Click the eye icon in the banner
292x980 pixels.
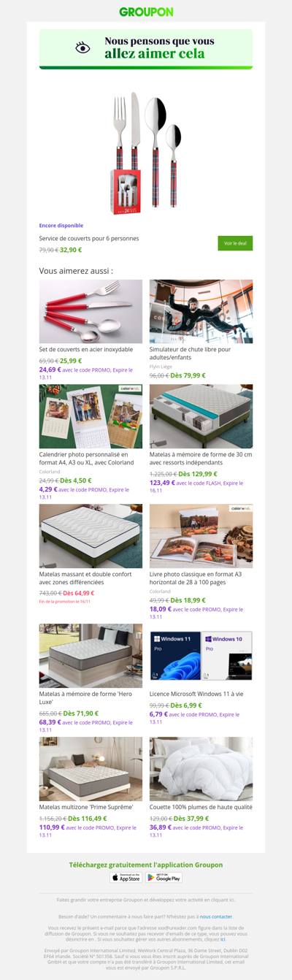point(83,47)
